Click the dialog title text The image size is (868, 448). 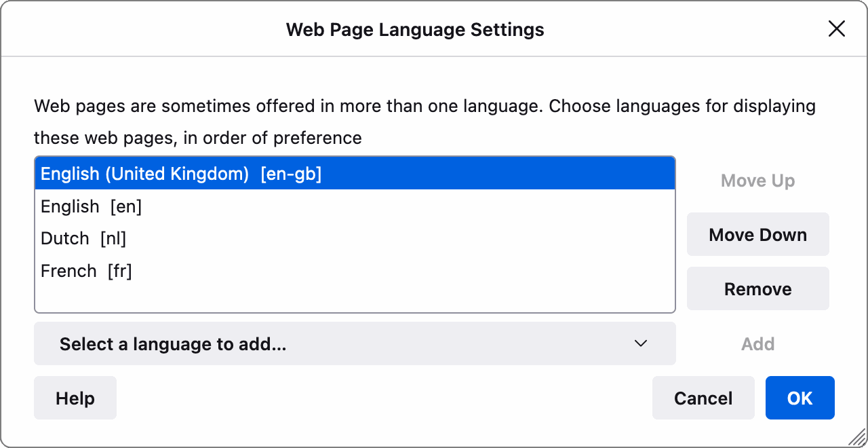[x=415, y=29]
